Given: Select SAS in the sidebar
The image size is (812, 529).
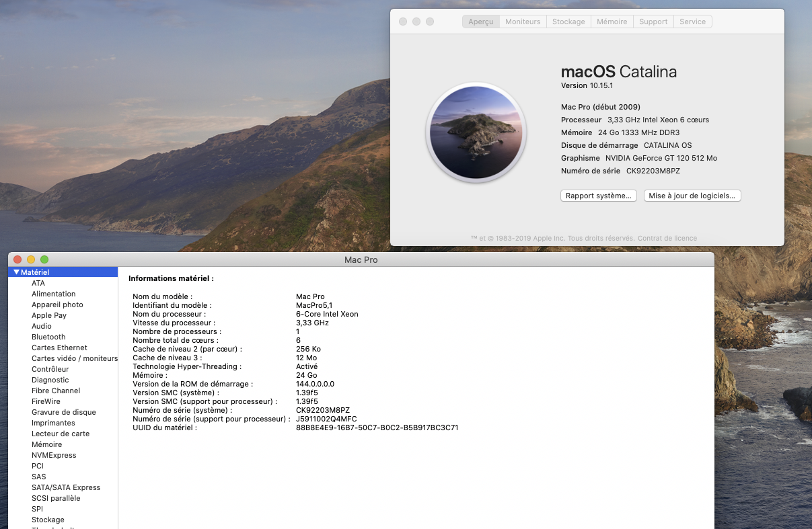Looking at the screenshot, I should click(x=39, y=477).
